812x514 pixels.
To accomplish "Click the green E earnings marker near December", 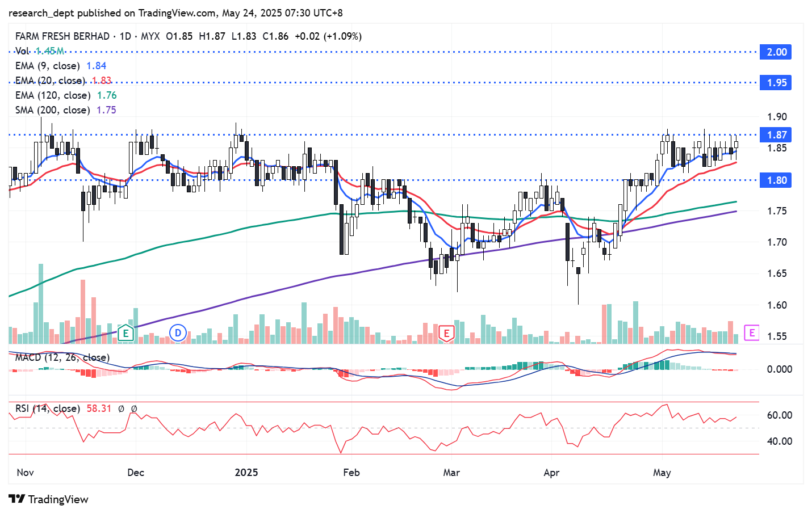I will (x=125, y=333).
